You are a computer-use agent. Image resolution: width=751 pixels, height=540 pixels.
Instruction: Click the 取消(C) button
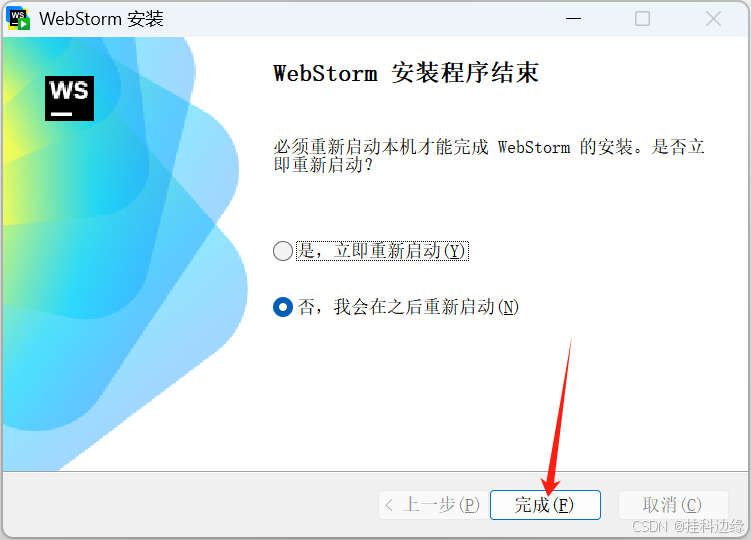pyautogui.click(x=673, y=505)
